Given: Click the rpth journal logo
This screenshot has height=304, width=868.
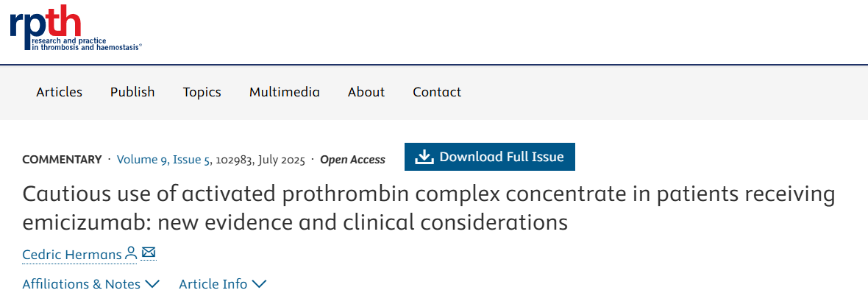Looking at the screenshot, I should click(75, 28).
